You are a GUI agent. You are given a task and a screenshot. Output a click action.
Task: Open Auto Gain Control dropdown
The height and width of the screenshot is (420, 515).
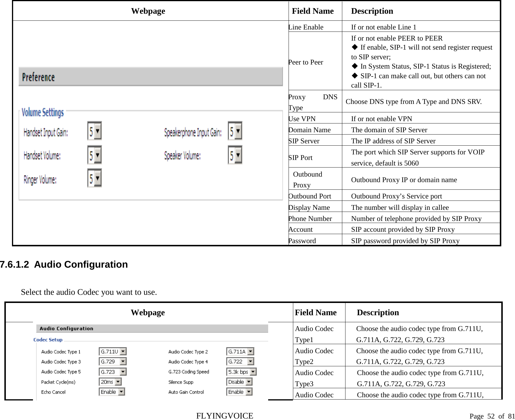[x=240, y=392]
